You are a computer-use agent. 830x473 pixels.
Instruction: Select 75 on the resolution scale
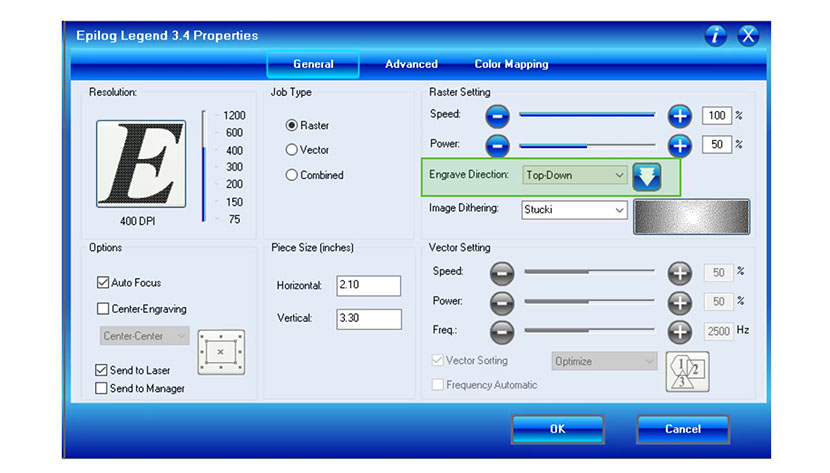coord(234,219)
